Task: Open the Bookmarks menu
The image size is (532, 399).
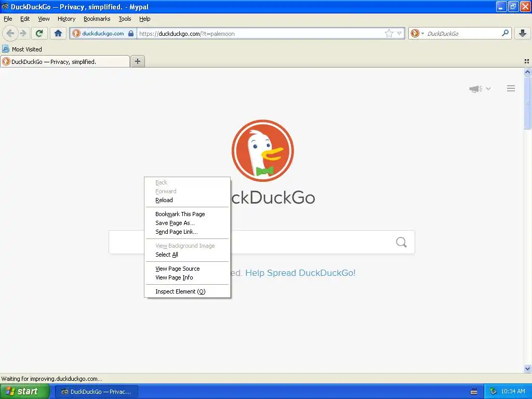Action: tap(97, 19)
